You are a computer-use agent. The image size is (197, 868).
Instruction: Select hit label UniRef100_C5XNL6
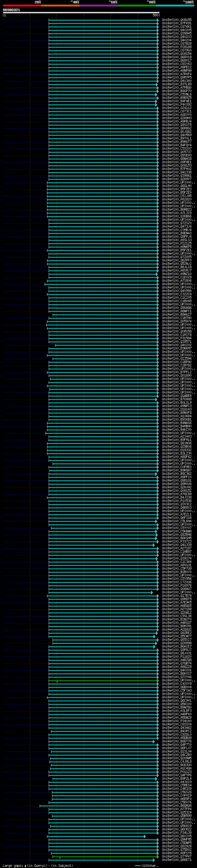click(x=176, y=94)
